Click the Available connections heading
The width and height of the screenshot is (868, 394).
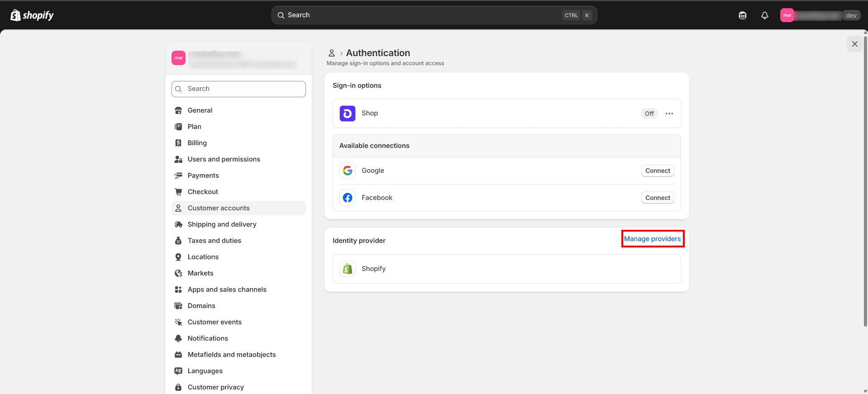[x=374, y=146]
